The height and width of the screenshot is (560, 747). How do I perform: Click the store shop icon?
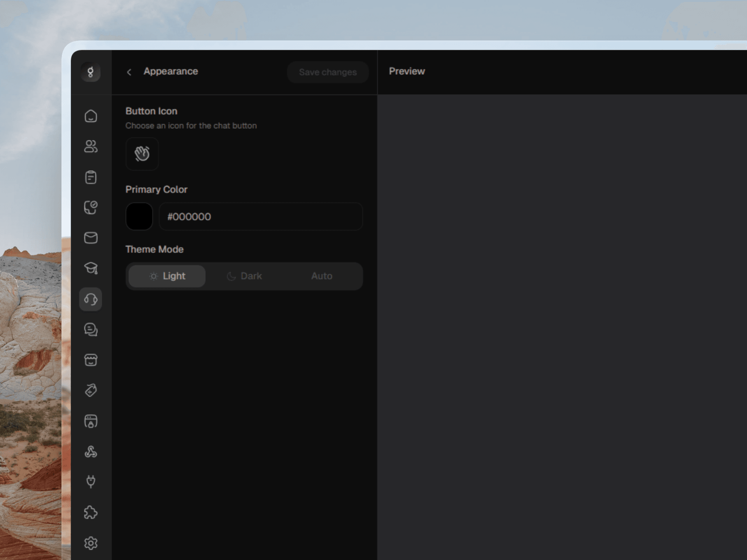(91, 360)
